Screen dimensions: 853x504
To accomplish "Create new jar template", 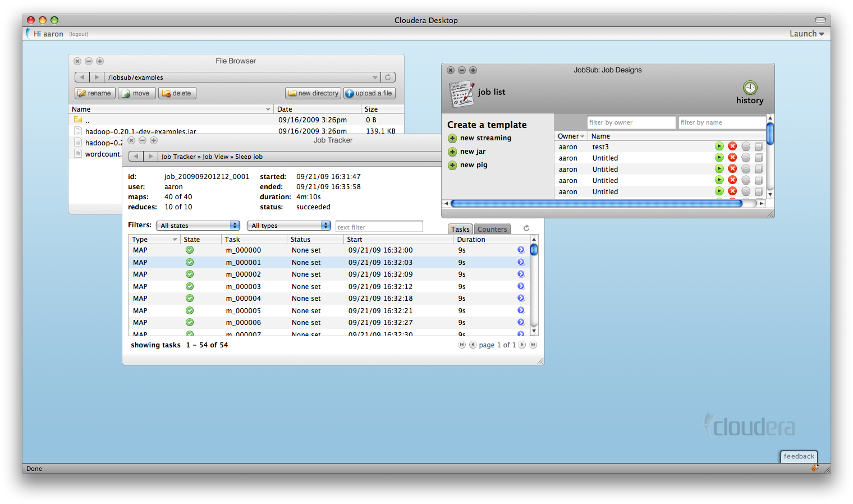I will tap(473, 152).
